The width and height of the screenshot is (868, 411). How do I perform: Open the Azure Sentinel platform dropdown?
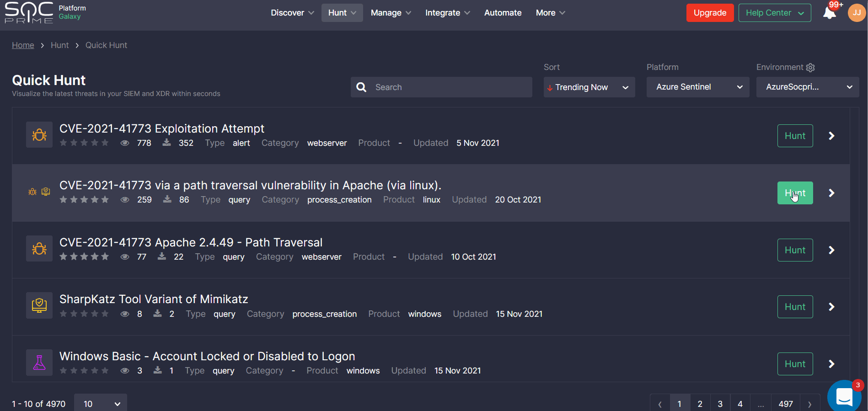coord(697,87)
